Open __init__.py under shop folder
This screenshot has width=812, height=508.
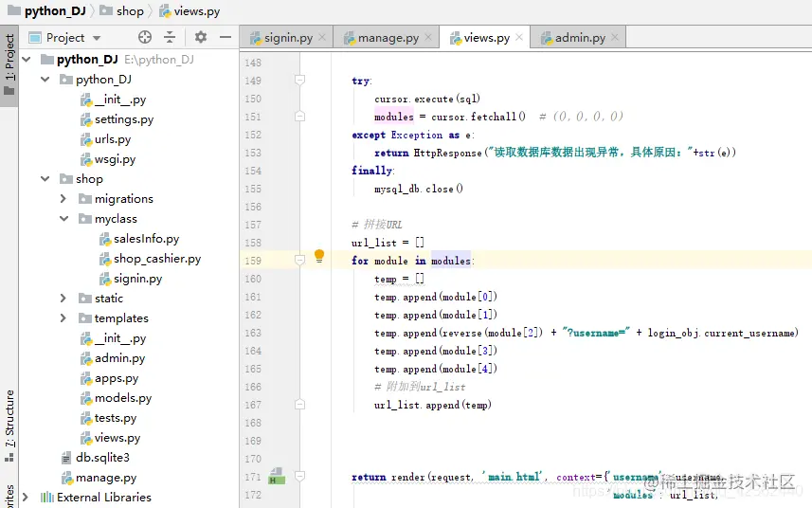113,338
